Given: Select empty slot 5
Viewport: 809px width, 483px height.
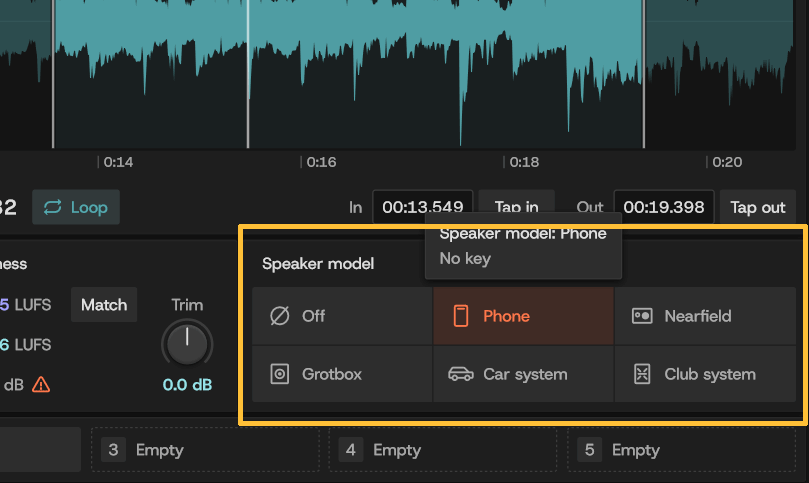Looking at the screenshot, I should tap(681, 450).
